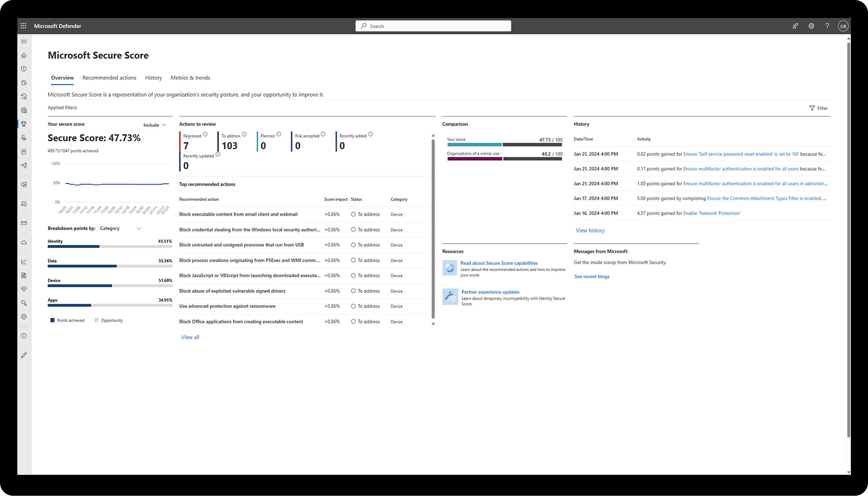
Task: Open the envelope Email sidebar icon
Action: coord(24,223)
